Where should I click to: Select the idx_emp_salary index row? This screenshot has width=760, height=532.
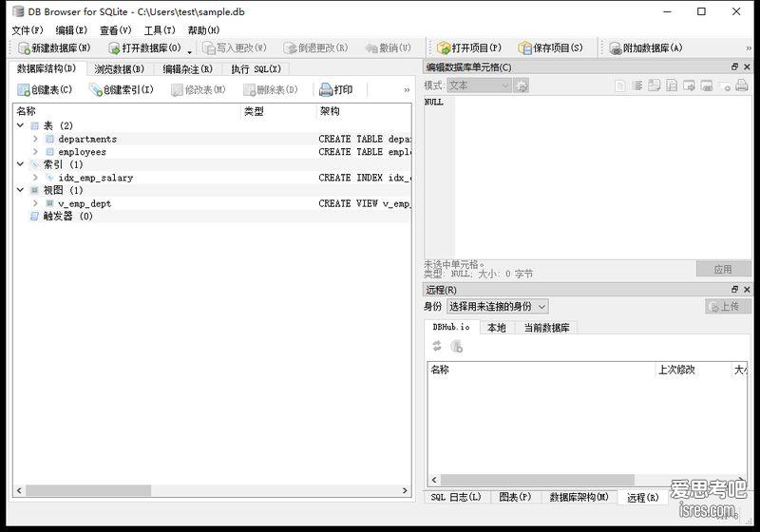(x=212, y=178)
